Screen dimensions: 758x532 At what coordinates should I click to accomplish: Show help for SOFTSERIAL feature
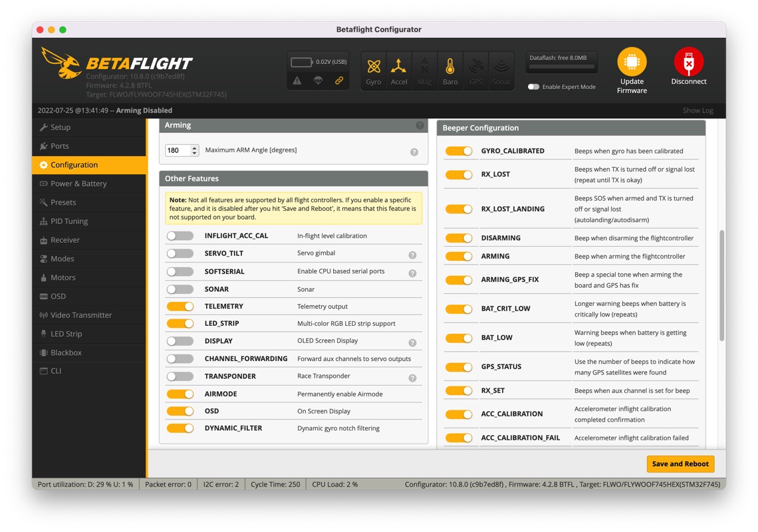412,273
